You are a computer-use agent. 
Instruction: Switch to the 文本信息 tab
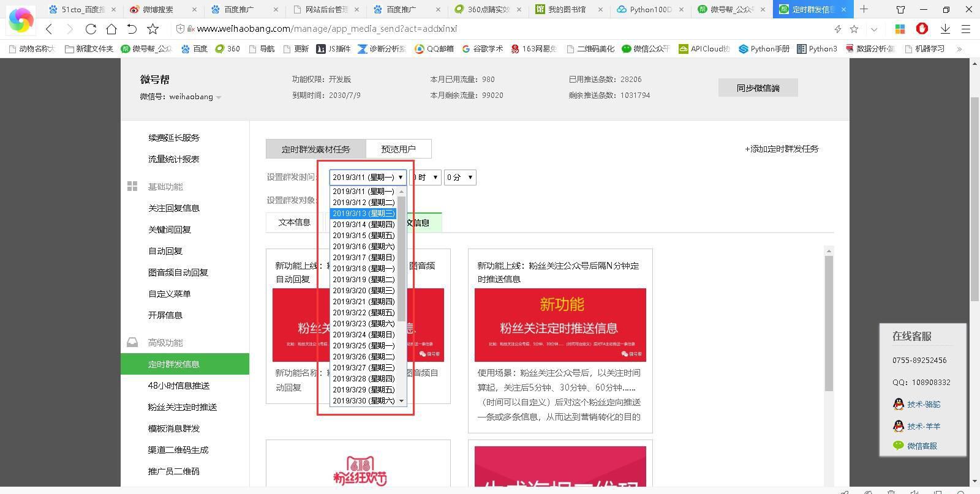(x=295, y=222)
